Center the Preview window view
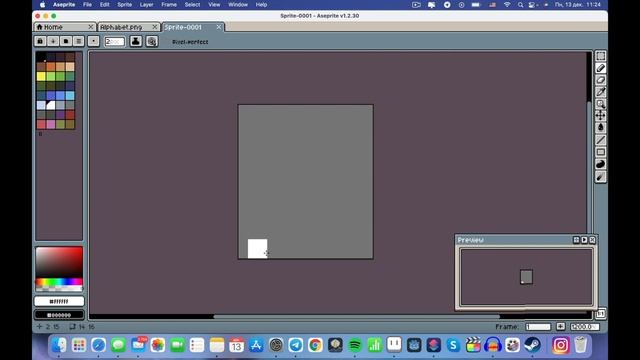The height and width of the screenshot is (360, 640). [576, 240]
